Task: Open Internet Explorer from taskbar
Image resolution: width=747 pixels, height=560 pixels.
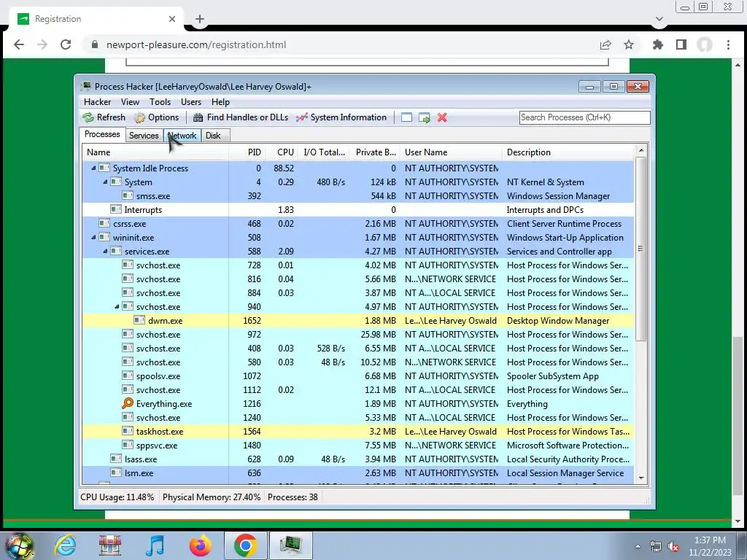Action: (65, 545)
